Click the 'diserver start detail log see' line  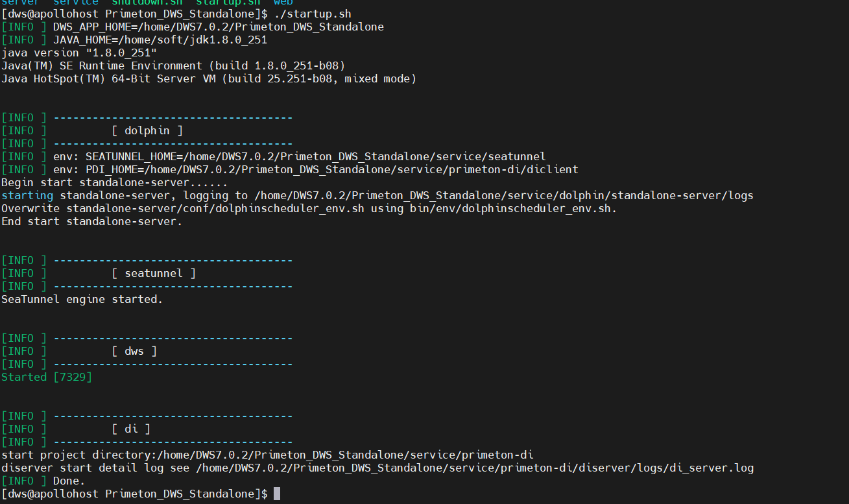click(377, 468)
